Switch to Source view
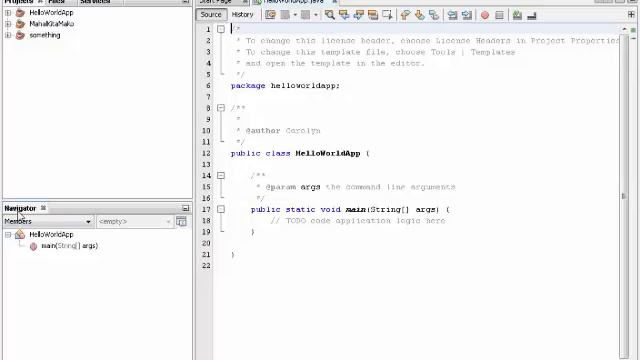 (x=211, y=15)
